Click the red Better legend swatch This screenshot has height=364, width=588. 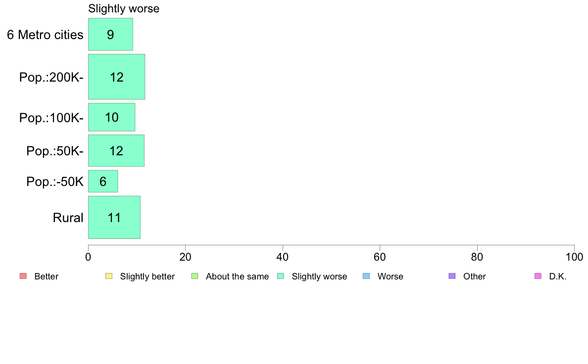click(23, 276)
